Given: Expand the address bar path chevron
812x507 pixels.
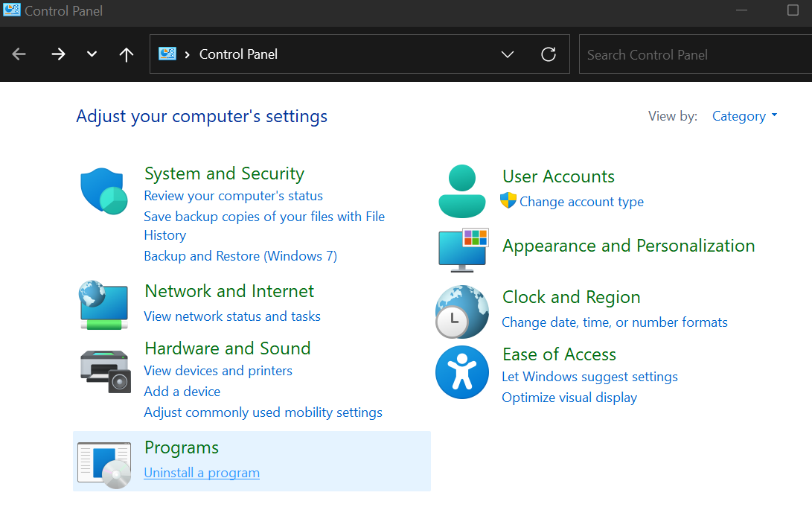Looking at the screenshot, I should [188, 54].
